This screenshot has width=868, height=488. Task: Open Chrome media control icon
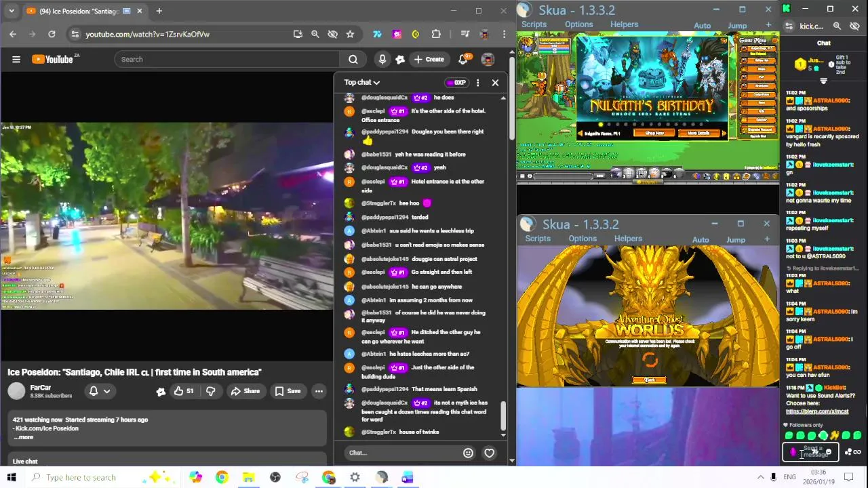[465, 34]
